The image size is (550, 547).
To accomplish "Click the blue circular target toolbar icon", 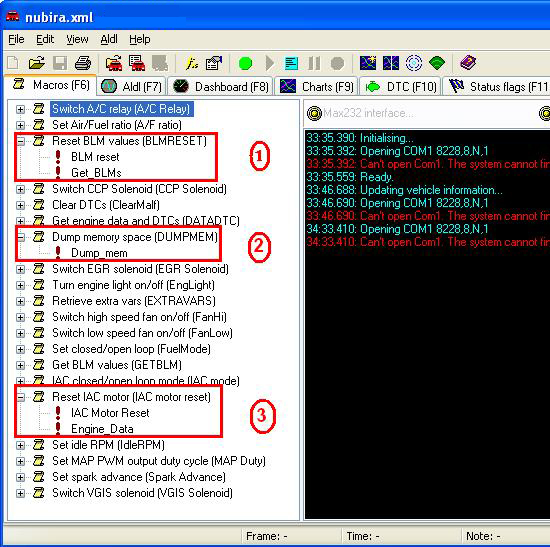I will (x=414, y=63).
